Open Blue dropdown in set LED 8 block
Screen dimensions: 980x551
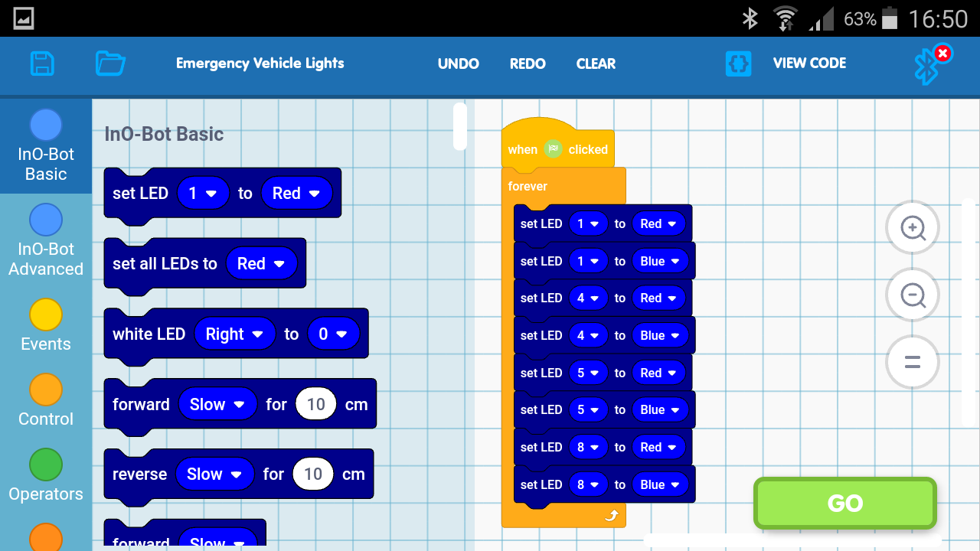[660, 485]
